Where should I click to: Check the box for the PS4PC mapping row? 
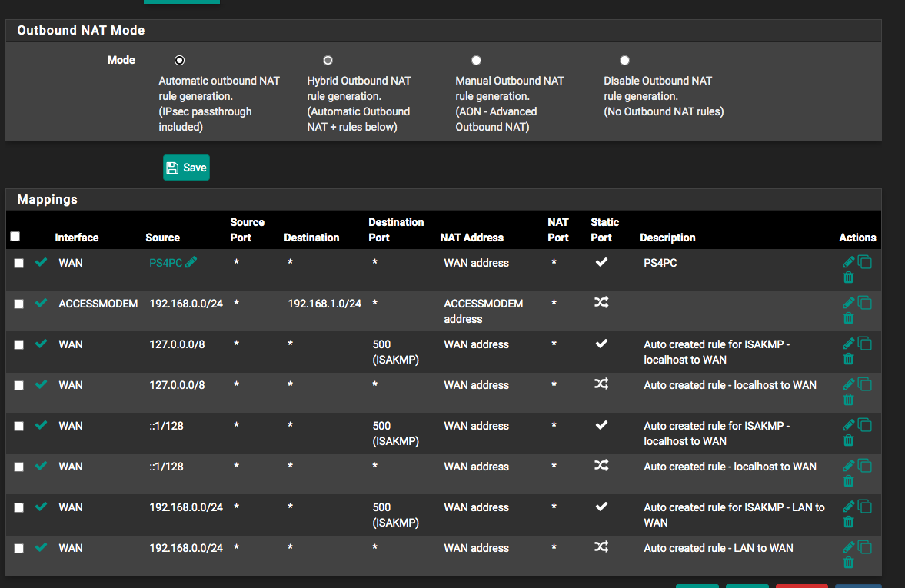click(19, 263)
